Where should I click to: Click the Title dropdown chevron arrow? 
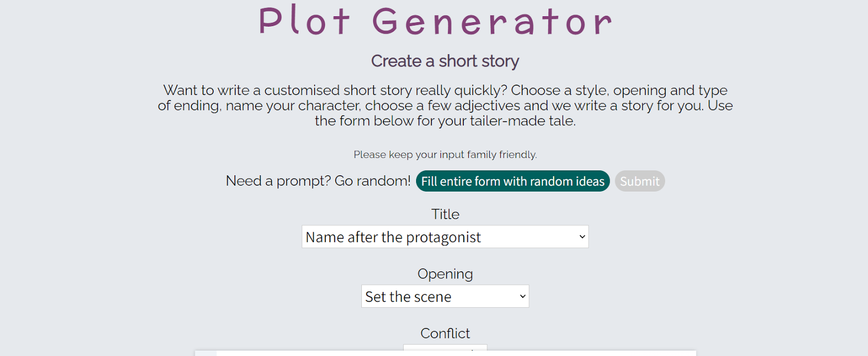pos(582,237)
